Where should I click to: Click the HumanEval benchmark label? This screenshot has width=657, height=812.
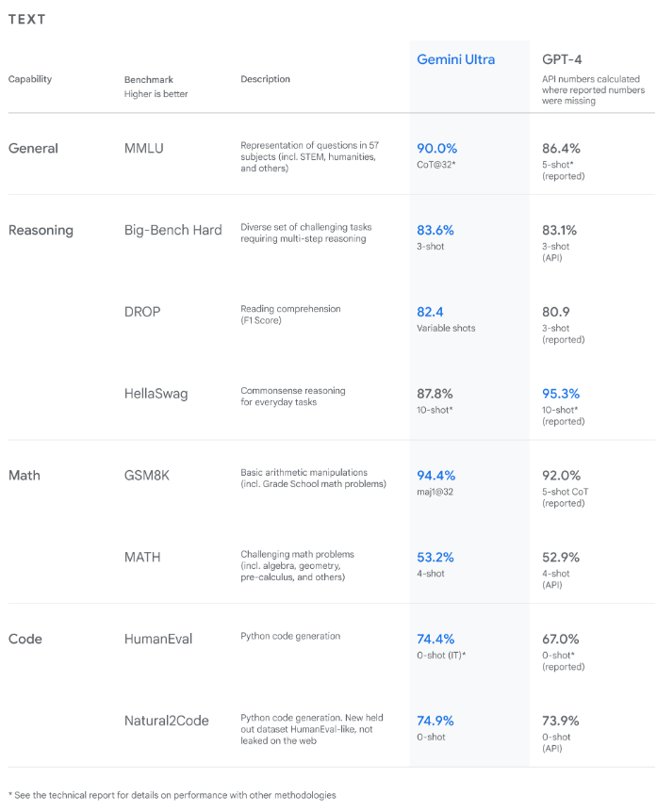point(158,639)
